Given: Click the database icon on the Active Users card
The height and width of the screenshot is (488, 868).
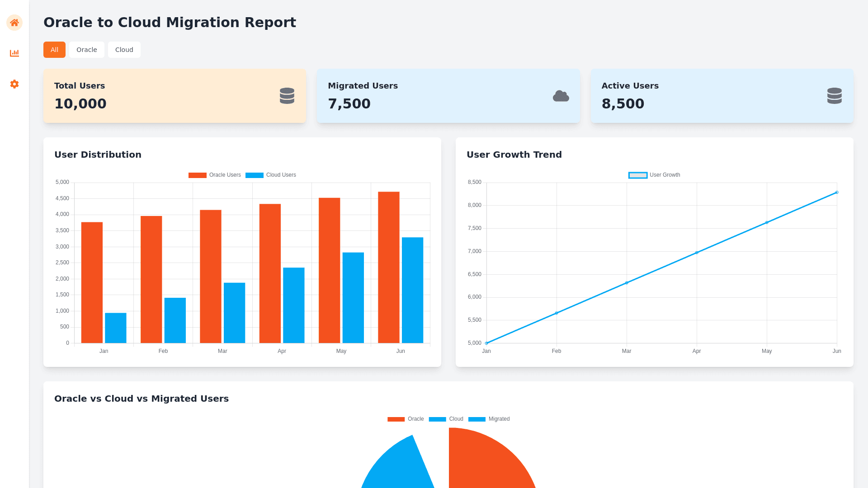Looking at the screenshot, I should [x=834, y=96].
